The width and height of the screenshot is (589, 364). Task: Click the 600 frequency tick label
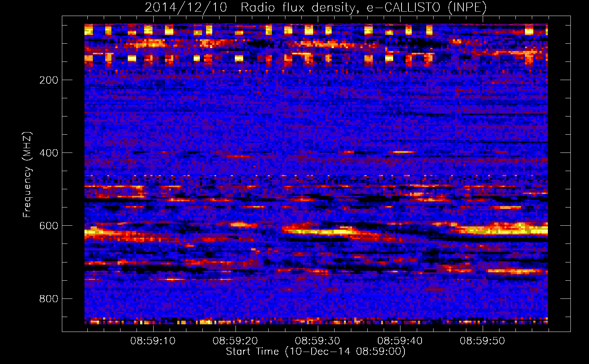click(49, 226)
